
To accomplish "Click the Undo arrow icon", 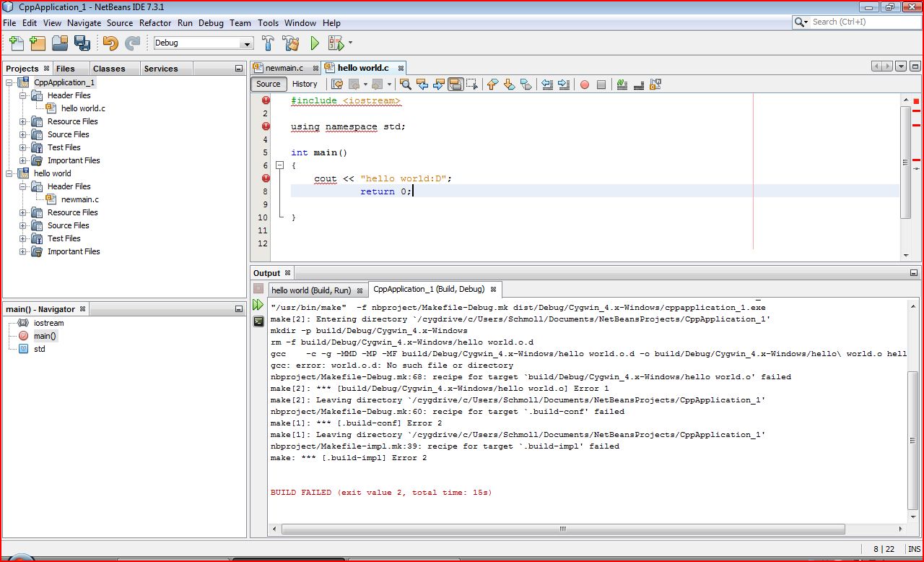I will pyautogui.click(x=110, y=43).
